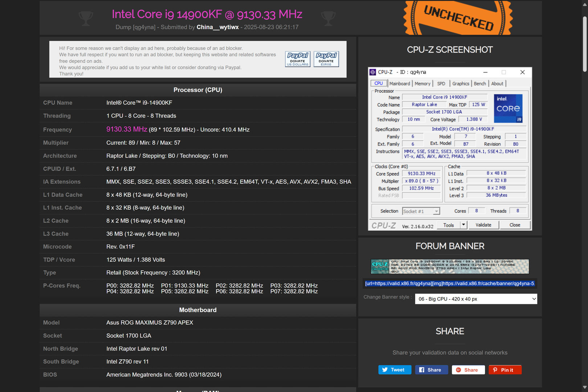
Task: Click the page vertical scrollbar thumb
Action: coord(585,44)
